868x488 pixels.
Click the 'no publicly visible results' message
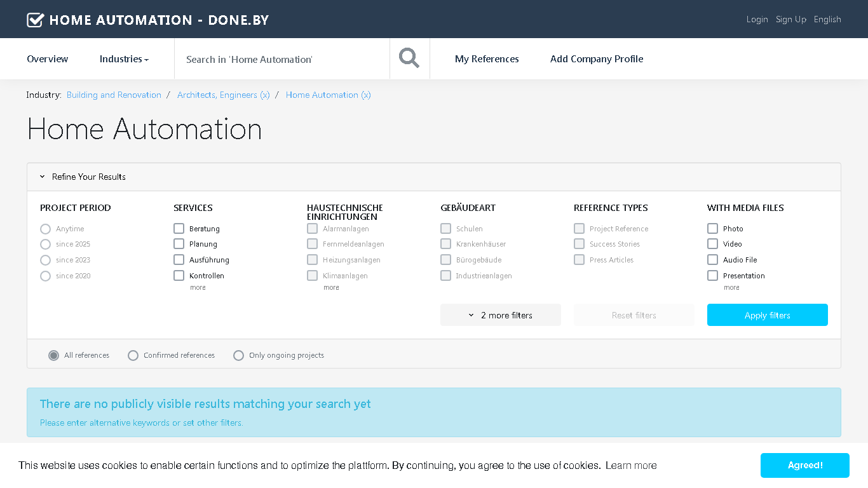point(205,404)
